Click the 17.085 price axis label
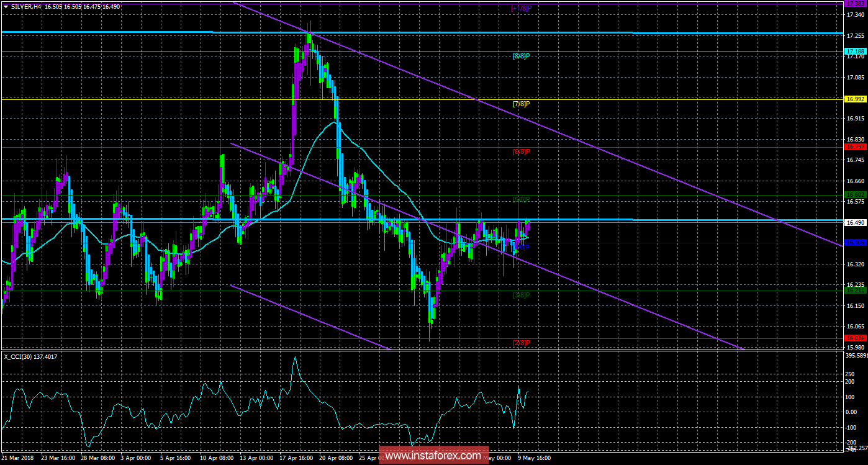The width and height of the screenshot is (868, 465). tap(854, 77)
